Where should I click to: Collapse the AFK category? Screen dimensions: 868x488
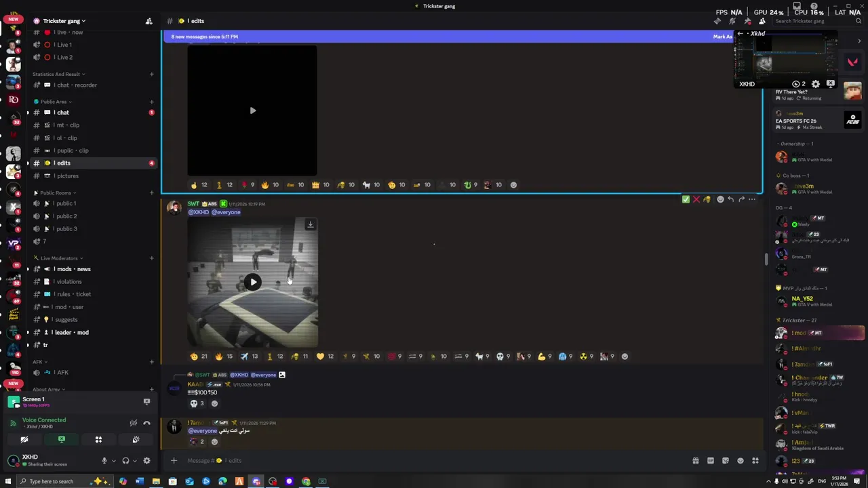click(39, 362)
